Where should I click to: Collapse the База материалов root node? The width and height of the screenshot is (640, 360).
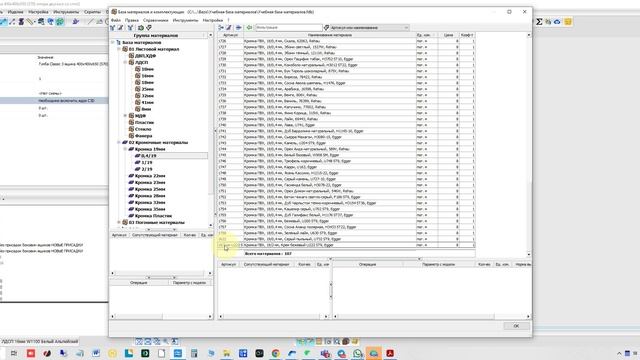[x=113, y=42]
